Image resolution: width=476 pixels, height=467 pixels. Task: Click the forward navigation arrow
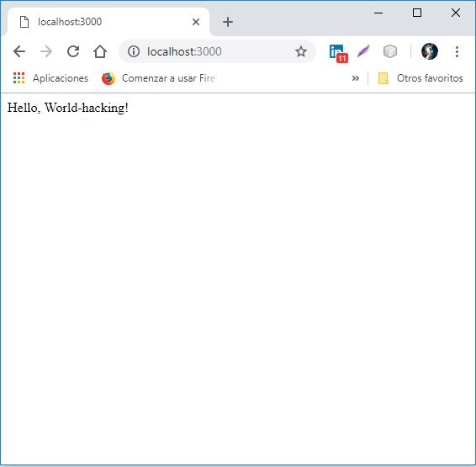[46, 51]
